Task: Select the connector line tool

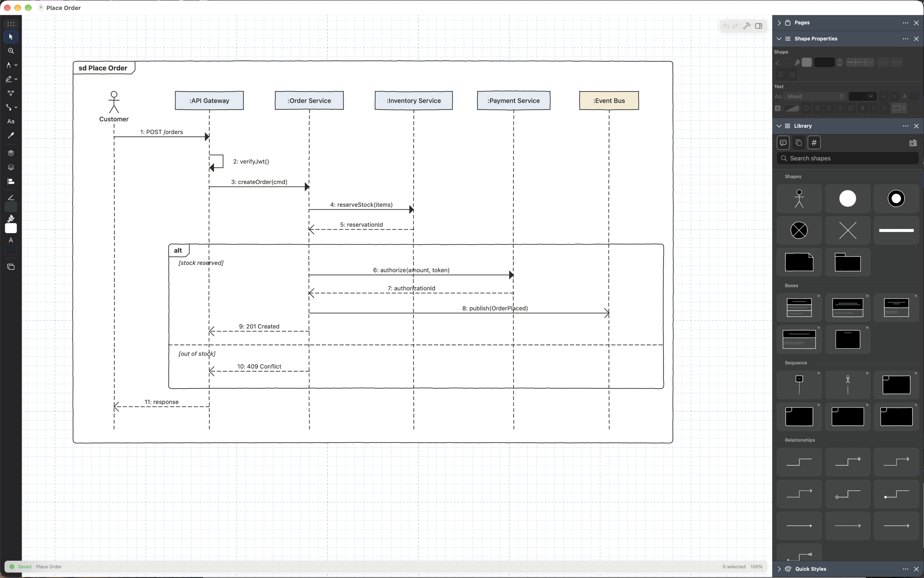Action: click(x=8, y=108)
